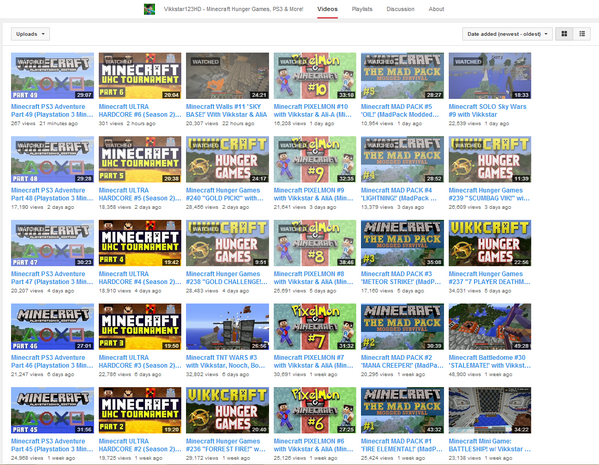Screen dimensions: 599x465
Task: Play the PS3 Adventure Part 47 thumbnail
Action: (x=52, y=243)
